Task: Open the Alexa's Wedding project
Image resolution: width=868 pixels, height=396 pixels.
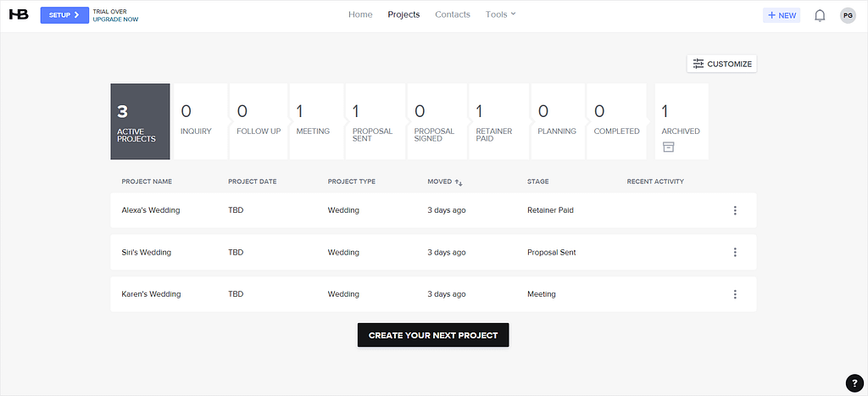Action: click(x=151, y=210)
